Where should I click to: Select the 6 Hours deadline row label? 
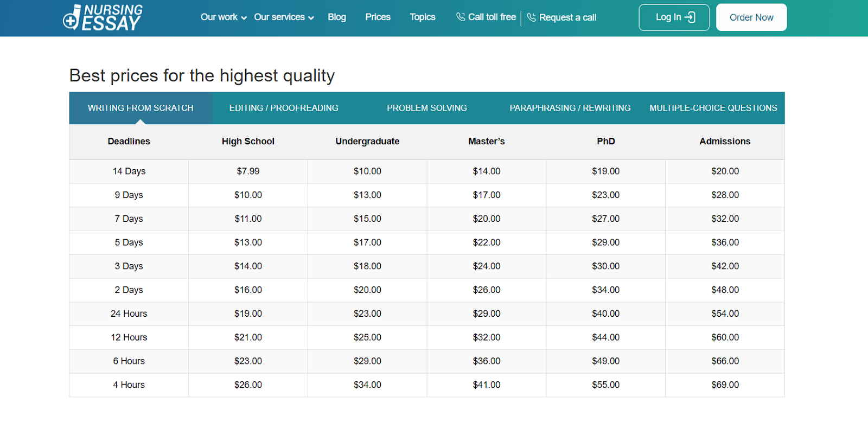click(129, 361)
